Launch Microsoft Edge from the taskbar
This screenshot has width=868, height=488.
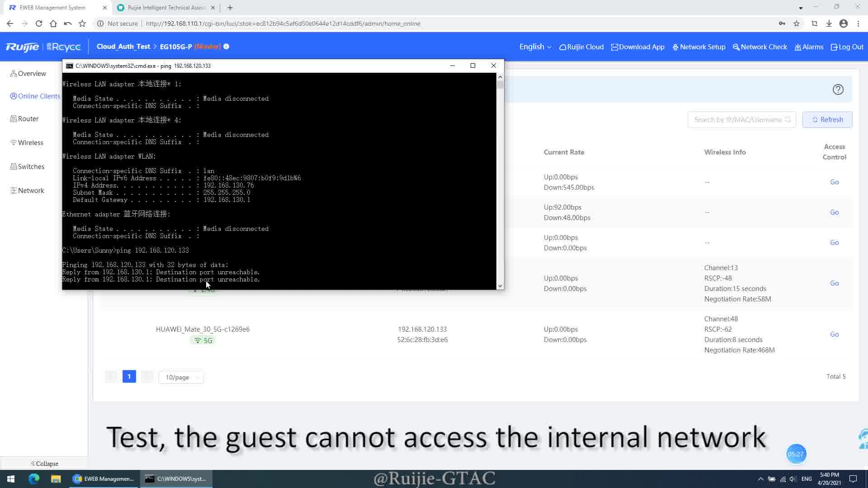tap(34, 479)
